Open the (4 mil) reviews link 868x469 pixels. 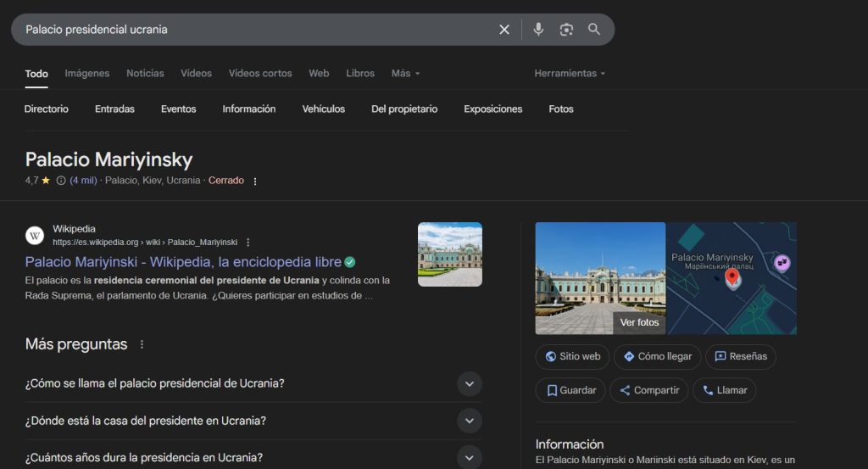(83, 181)
